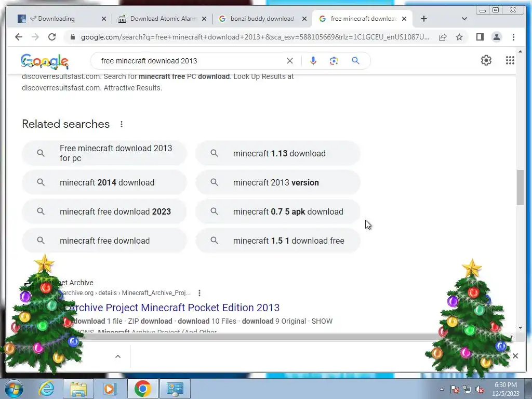
Task: Click into the Google search text field
Action: tap(190, 61)
